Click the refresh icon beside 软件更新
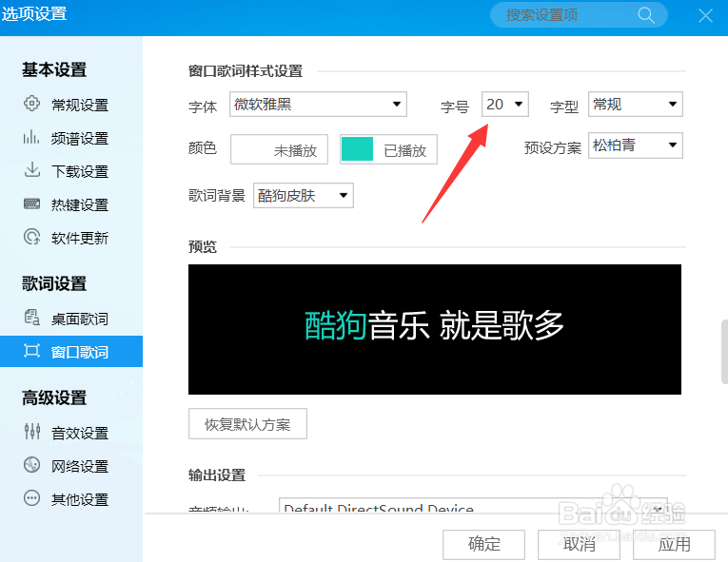The height and width of the screenshot is (562, 728). pyautogui.click(x=31, y=237)
